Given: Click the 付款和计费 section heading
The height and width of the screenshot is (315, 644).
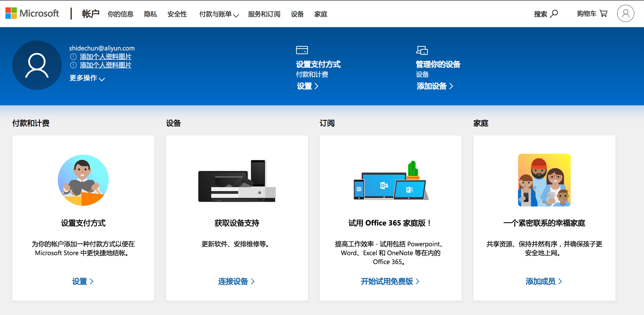Looking at the screenshot, I should [x=31, y=123].
